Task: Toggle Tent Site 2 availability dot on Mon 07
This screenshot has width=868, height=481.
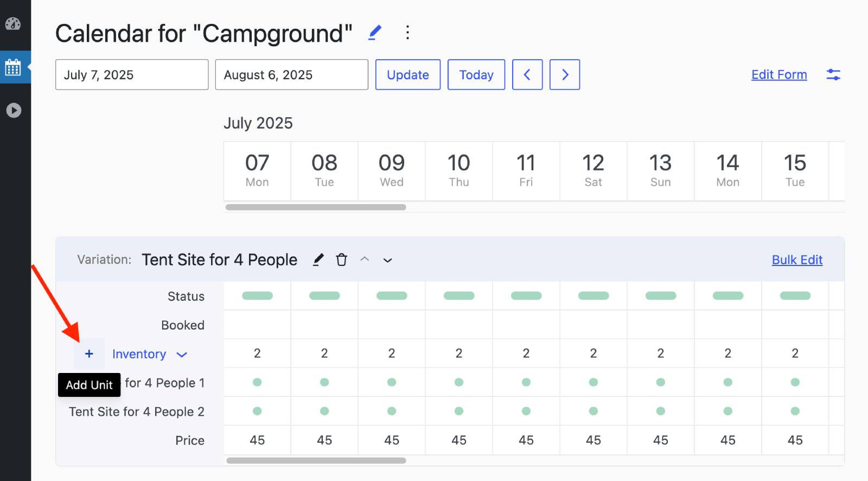Action: click(x=257, y=411)
